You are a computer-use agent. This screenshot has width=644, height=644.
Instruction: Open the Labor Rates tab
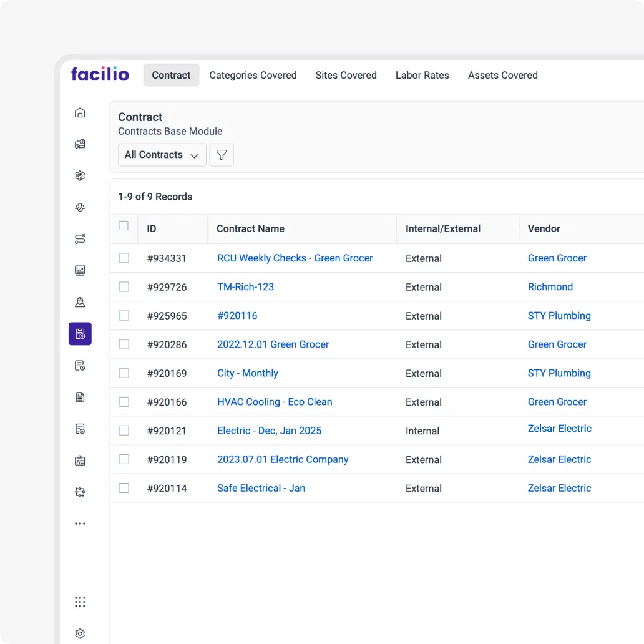(x=422, y=75)
